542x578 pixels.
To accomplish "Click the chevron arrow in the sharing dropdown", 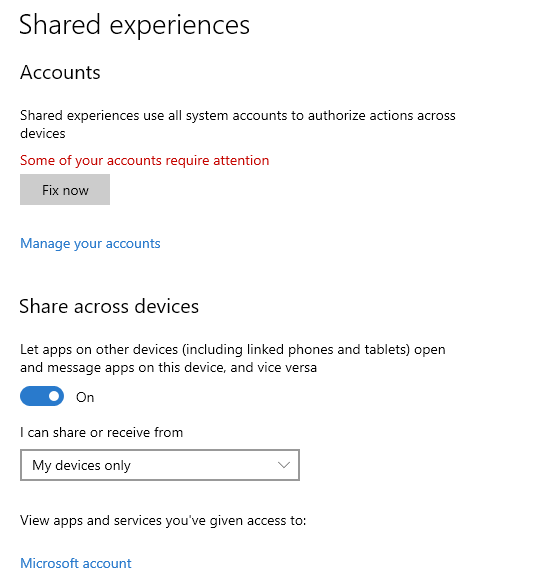I will pos(284,465).
